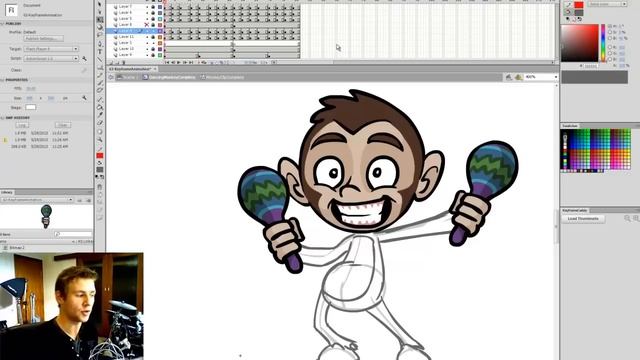Toggle outline square for Layer 5
The image size is (640, 360).
pos(160,19)
